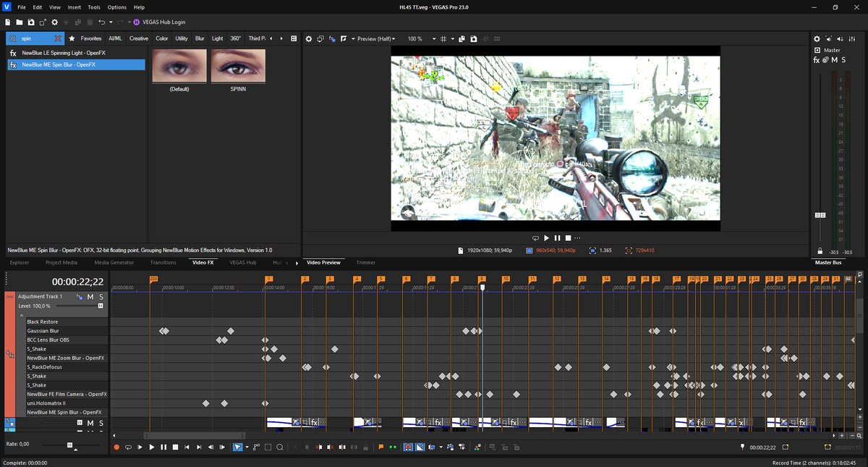Switch to the Transitions tab
Screen dimensions: 868x467
pyautogui.click(x=163, y=262)
